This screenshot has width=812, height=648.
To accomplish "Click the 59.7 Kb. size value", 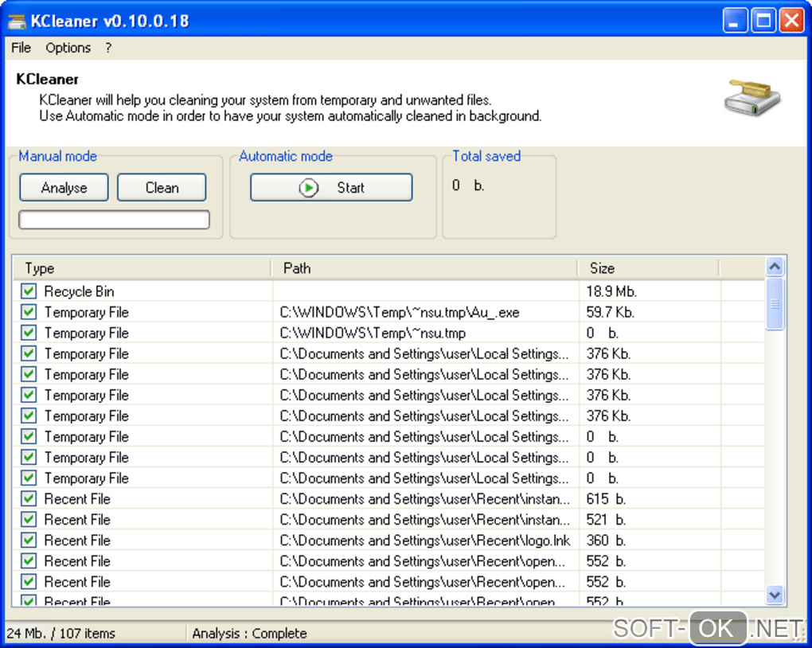I will point(610,312).
